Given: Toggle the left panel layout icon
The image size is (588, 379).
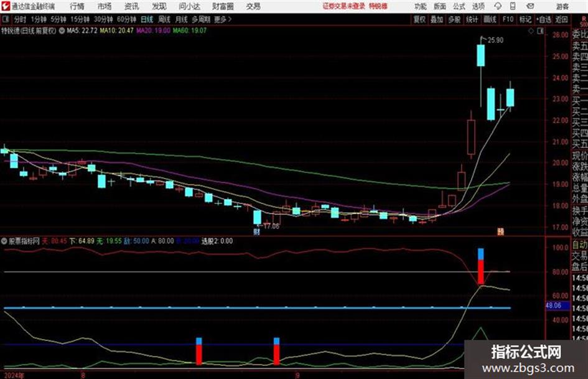Looking at the screenshot, I should tap(5, 19).
